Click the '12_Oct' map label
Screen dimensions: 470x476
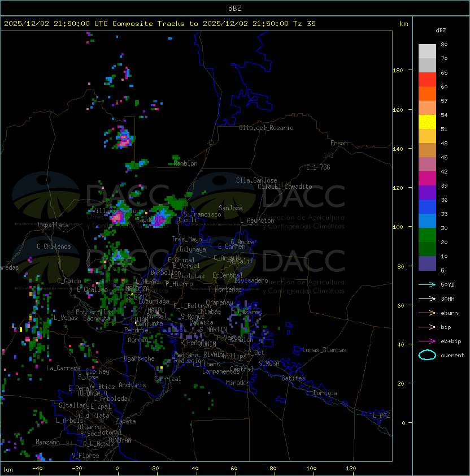pyautogui.click(x=254, y=353)
